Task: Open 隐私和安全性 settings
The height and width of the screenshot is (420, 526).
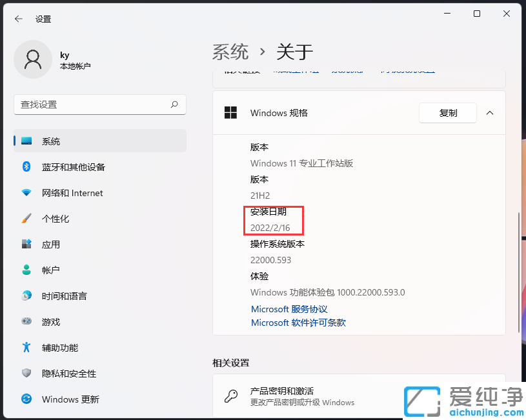Action: tap(68, 373)
